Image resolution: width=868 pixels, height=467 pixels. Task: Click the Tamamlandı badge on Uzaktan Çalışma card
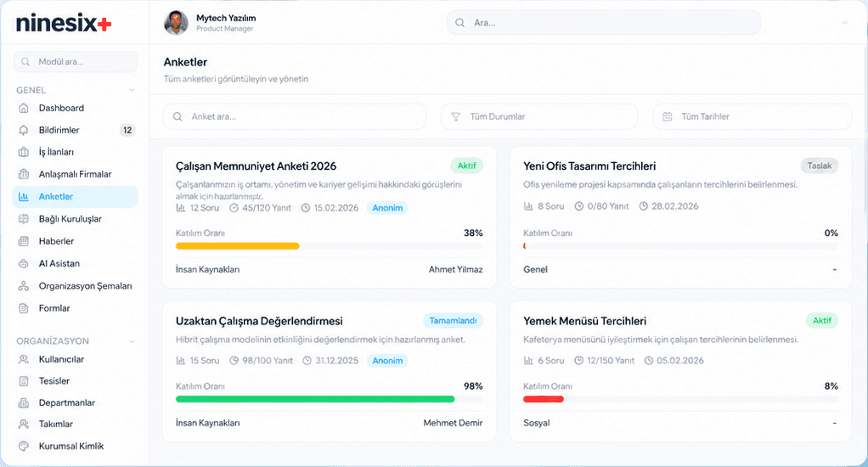[x=453, y=320]
